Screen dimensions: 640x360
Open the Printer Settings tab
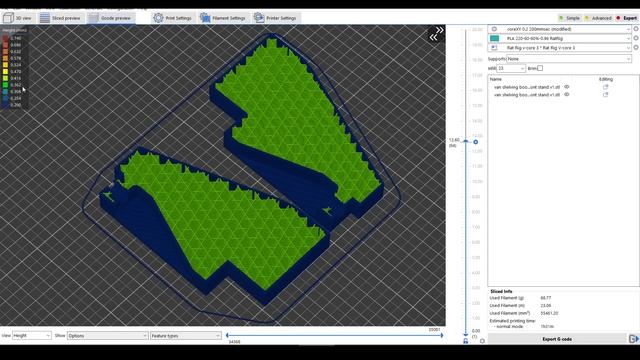click(x=275, y=18)
